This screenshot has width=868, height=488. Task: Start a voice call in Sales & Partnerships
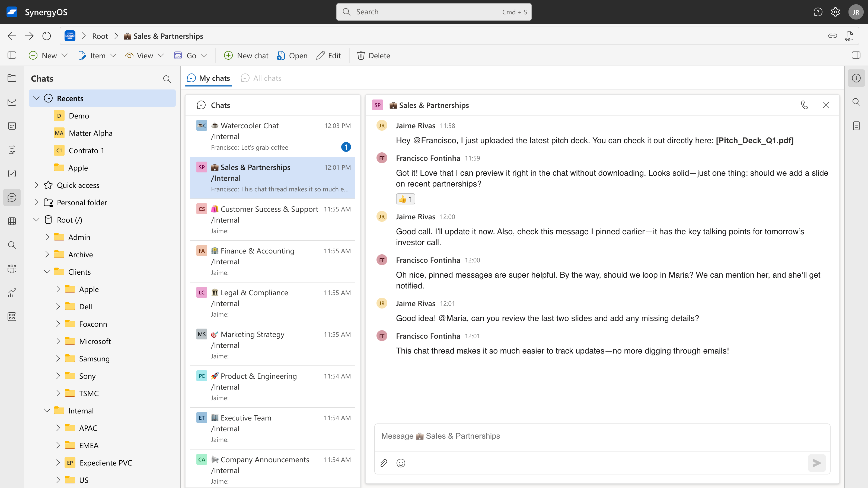coord(804,105)
